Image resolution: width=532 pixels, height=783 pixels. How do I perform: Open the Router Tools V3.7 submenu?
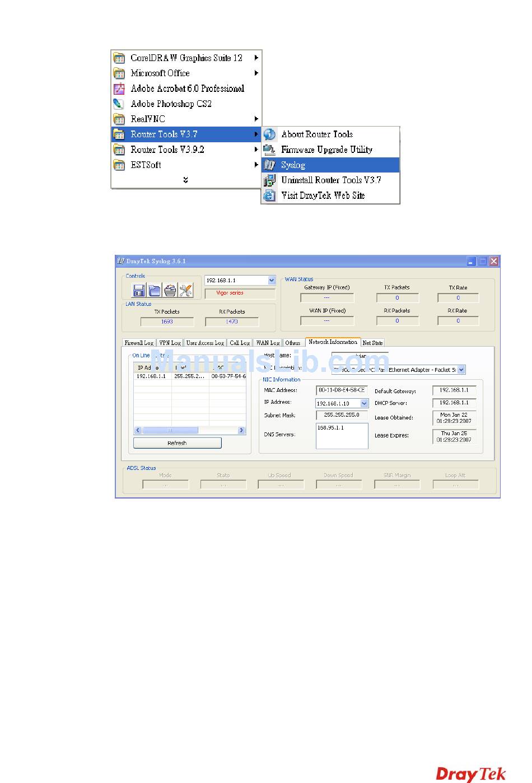coord(186,134)
